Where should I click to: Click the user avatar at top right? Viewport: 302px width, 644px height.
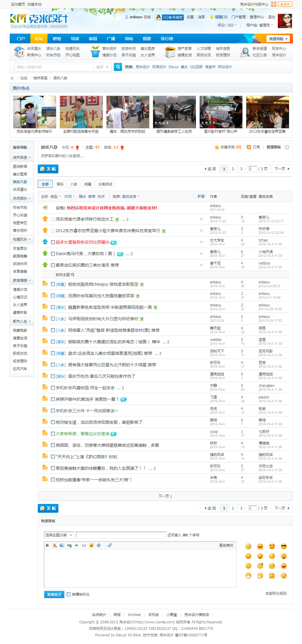[x=285, y=21]
